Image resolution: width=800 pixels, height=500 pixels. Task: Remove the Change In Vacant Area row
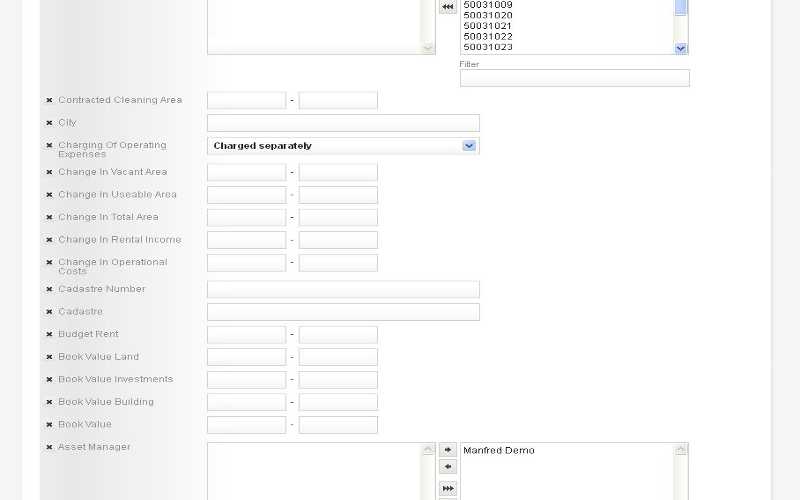click(49, 172)
